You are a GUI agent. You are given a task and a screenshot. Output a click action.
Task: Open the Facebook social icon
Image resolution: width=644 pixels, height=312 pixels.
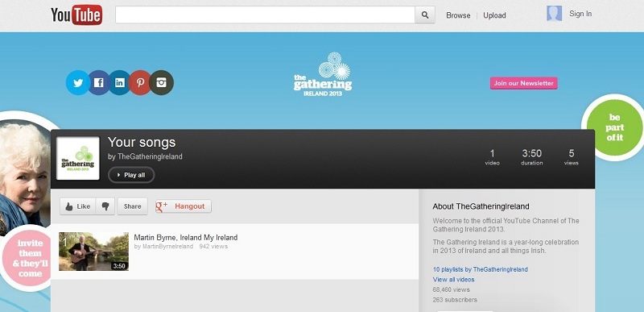point(98,82)
